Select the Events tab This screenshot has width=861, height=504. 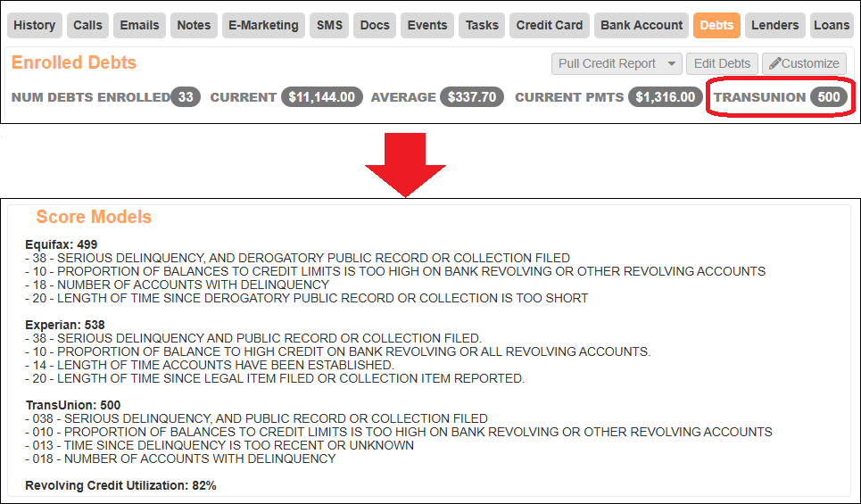click(x=427, y=25)
